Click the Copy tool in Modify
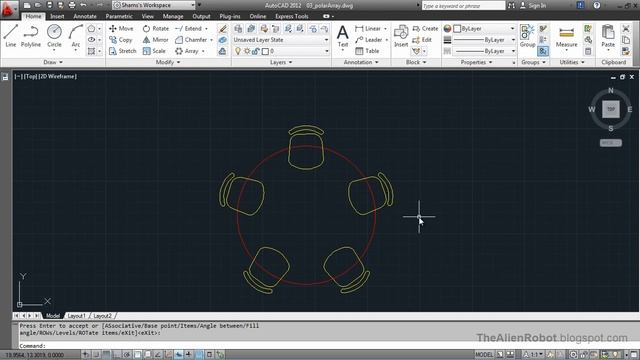 [x=121, y=40]
